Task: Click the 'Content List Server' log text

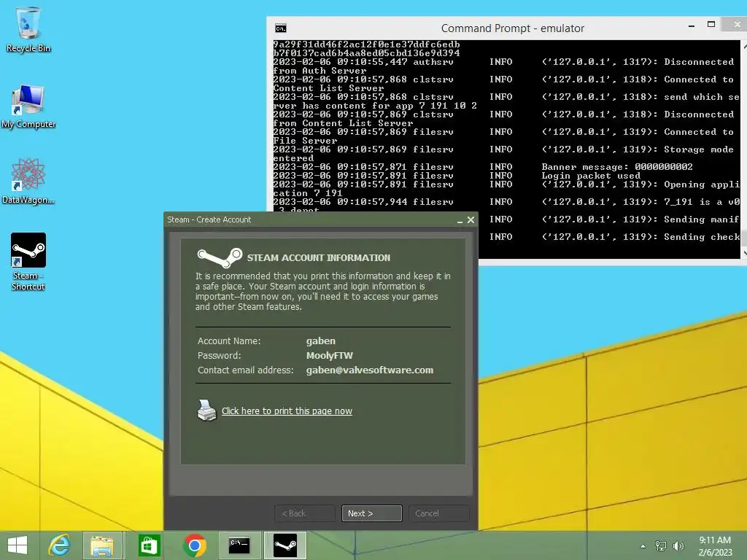Action: pos(328,88)
